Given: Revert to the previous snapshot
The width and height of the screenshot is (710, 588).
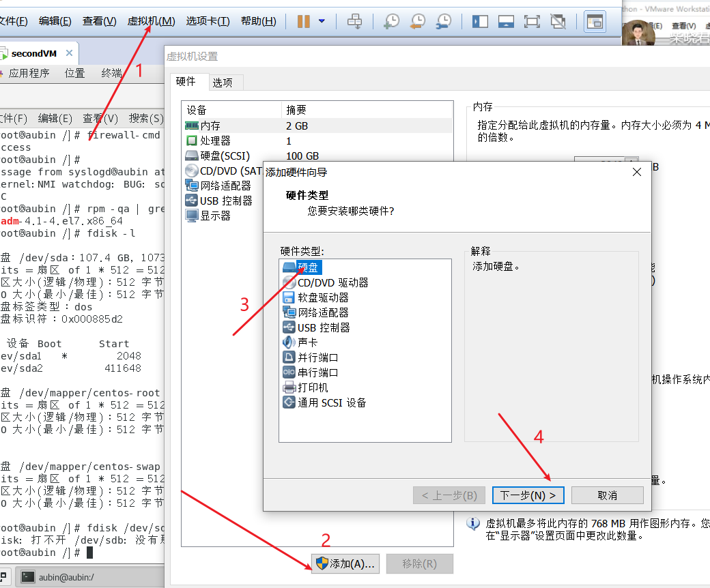Looking at the screenshot, I should pyautogui.click(x=418, y=21).
